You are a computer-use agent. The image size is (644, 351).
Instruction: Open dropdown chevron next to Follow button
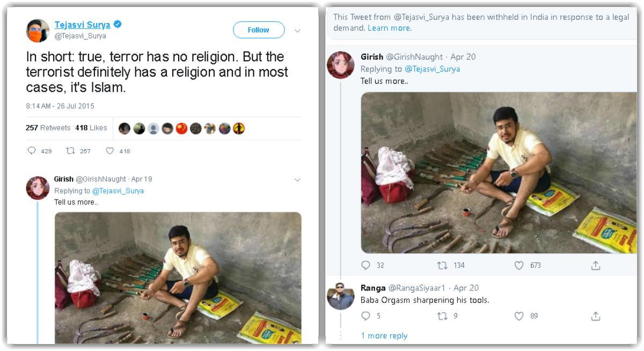pos(297,31)
